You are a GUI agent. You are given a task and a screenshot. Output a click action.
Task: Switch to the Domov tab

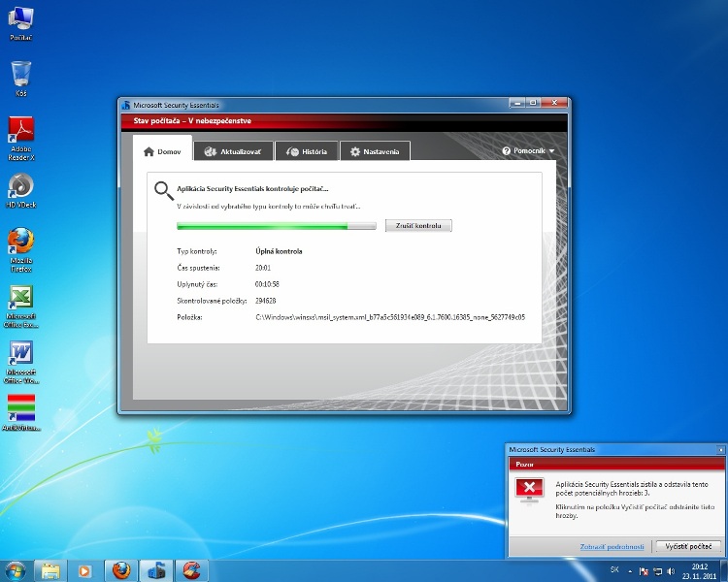[x=162, y=151]
